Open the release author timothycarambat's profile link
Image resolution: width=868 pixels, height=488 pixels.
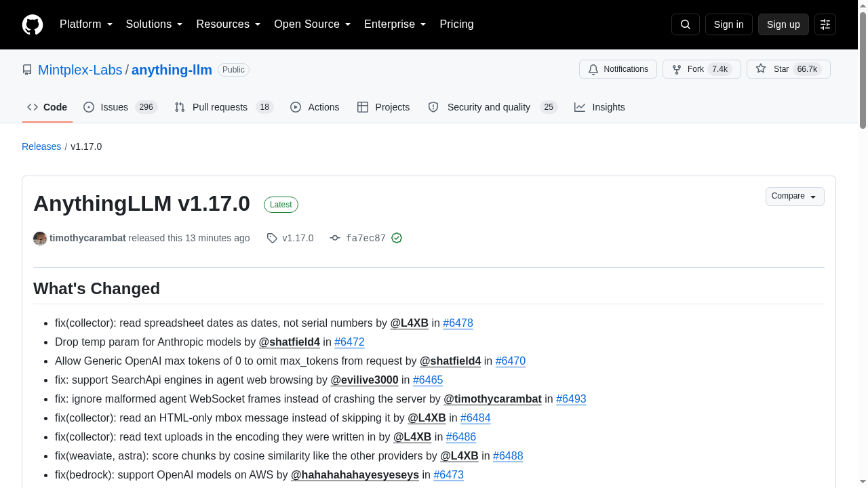[x=87, y=238]
